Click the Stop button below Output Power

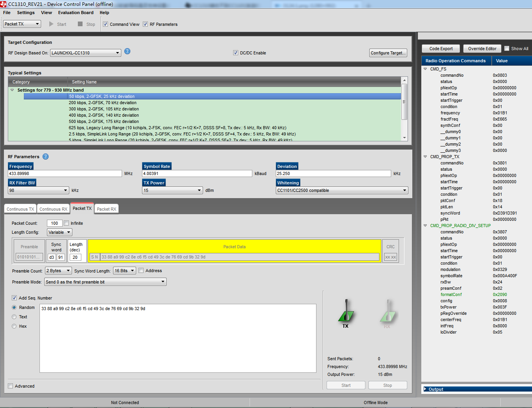tap(388, 385)
